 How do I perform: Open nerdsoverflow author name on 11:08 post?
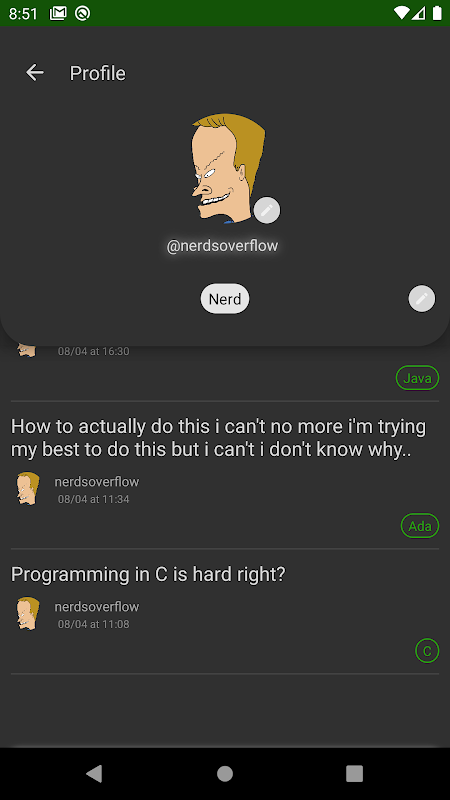[97, 607]
